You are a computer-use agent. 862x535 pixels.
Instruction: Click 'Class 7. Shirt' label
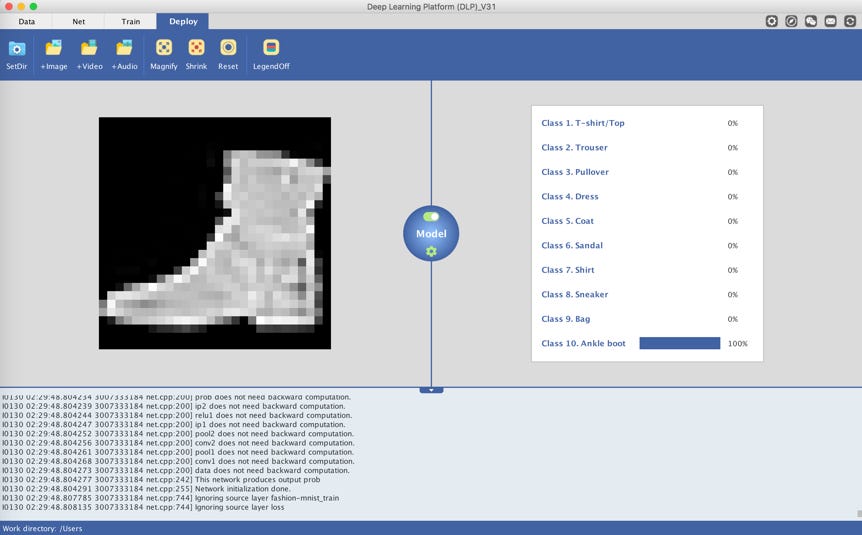pos(568,270)
